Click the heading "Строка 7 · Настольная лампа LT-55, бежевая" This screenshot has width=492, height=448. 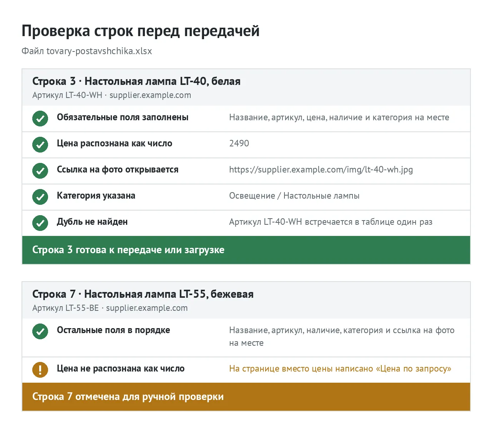pyautogui.click(x=143, y=294)
